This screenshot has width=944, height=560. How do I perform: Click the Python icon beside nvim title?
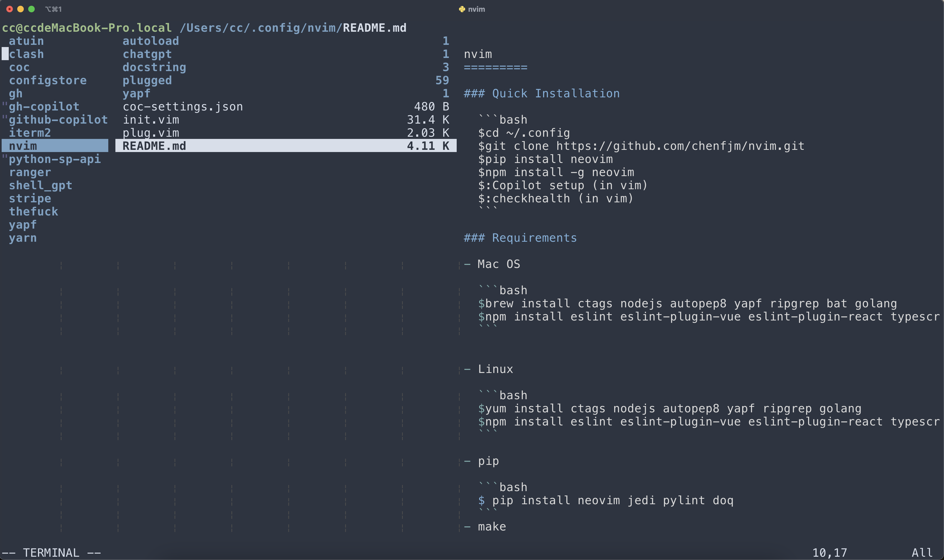462,9
